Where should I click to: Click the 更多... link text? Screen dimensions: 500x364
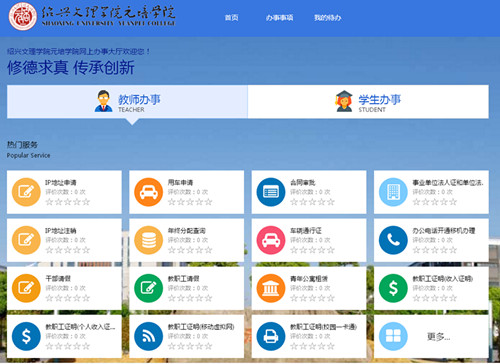(439, 337)
